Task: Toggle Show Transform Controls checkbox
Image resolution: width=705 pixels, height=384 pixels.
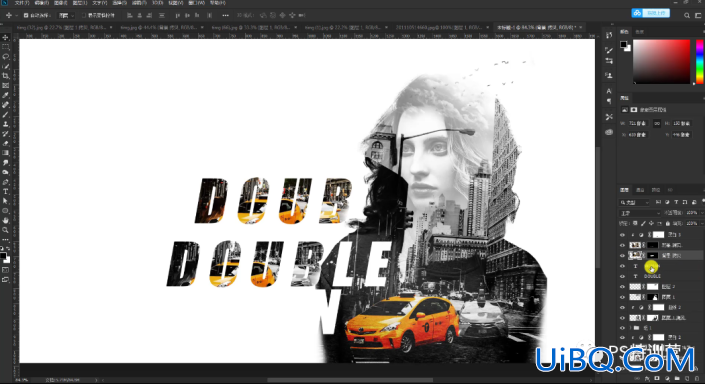Action: [x=84, y=15]
